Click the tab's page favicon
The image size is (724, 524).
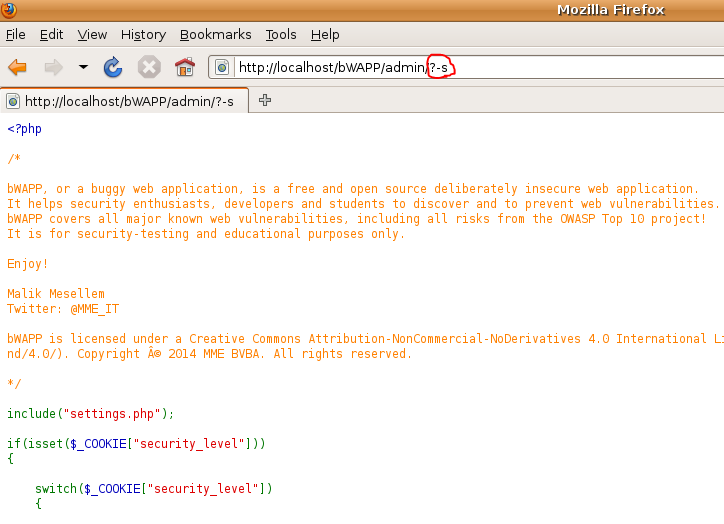13,101
